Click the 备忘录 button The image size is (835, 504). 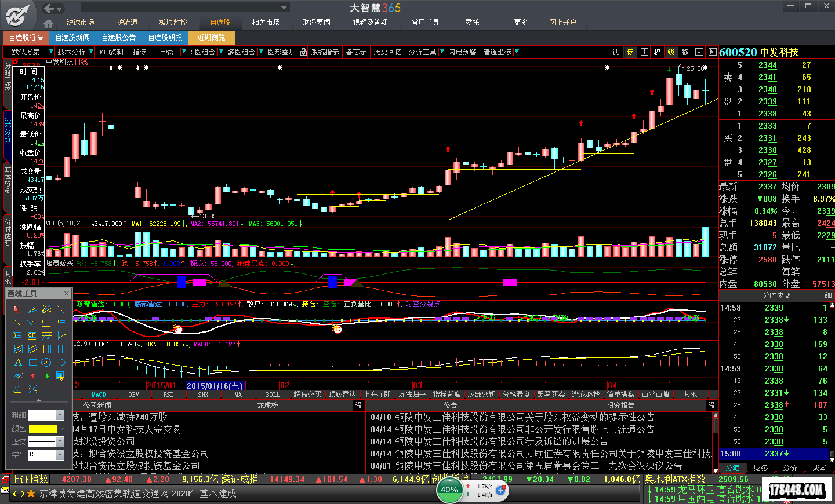356,52
